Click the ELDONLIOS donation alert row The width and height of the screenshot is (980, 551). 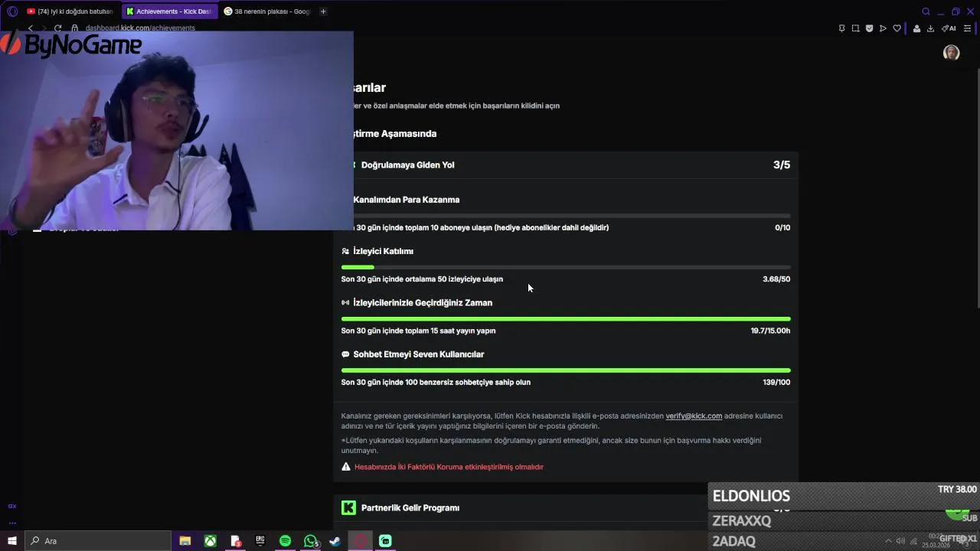click(x=844, y=495)
